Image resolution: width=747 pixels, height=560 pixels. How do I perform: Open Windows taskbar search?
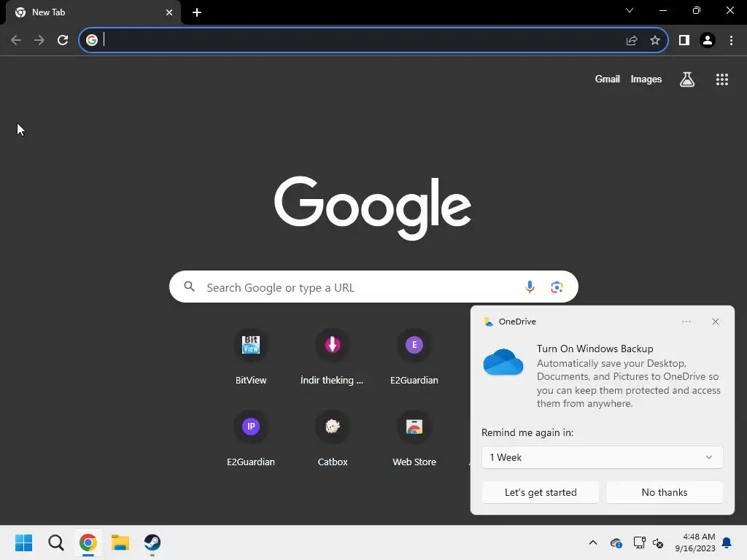56,542
